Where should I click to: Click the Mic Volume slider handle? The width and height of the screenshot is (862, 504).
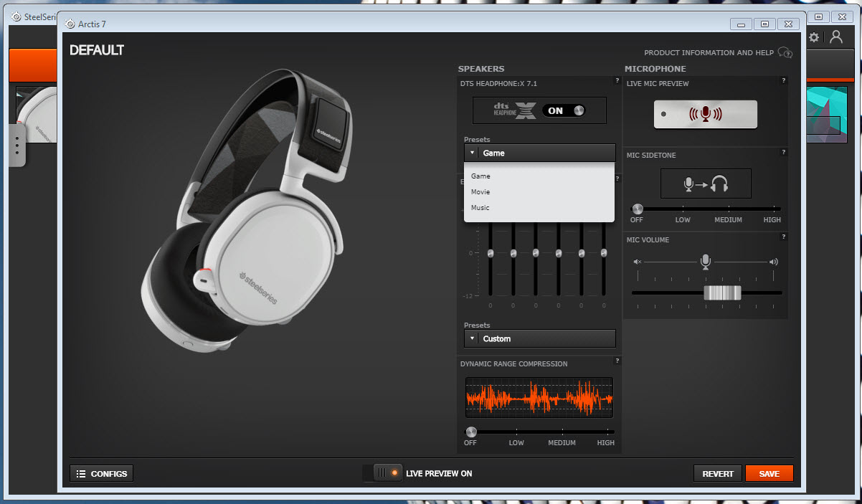coord(721,293)
